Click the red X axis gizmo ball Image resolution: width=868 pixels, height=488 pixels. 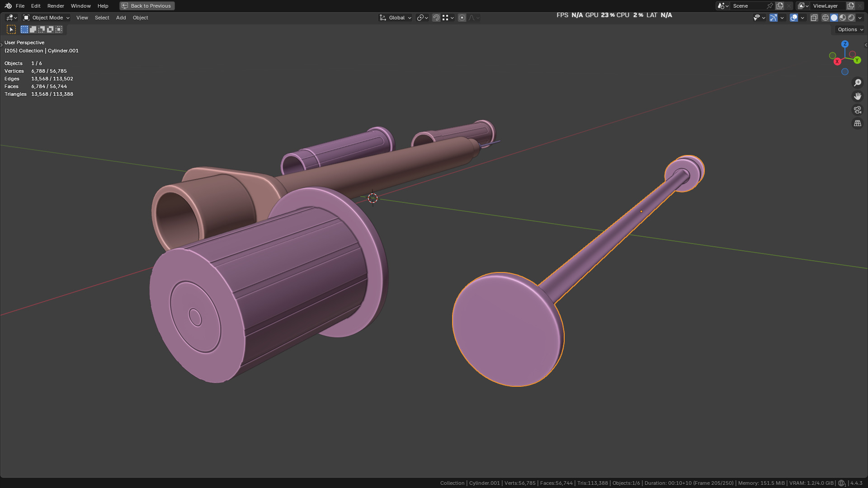tap(837, 61)
